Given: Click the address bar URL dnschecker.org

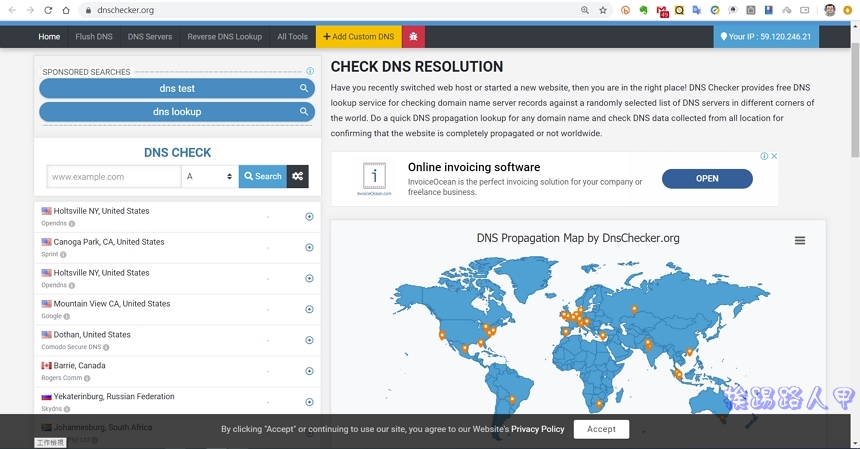Looking at the screenshot, I should (x=126, y=10).
